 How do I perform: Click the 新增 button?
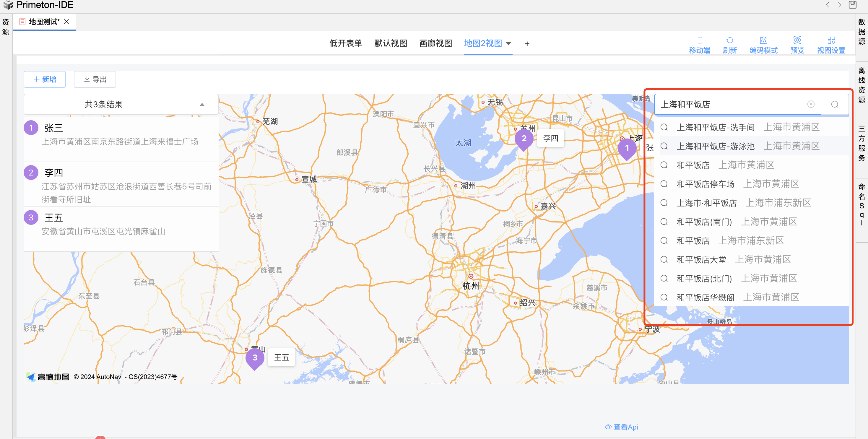(45, 79)
